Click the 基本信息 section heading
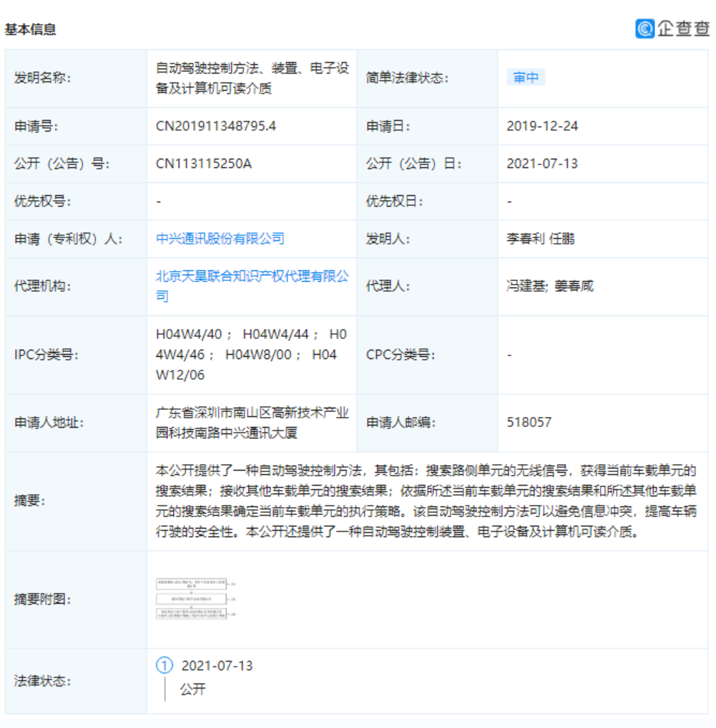716x728 pixels. (x=30, y=29)
